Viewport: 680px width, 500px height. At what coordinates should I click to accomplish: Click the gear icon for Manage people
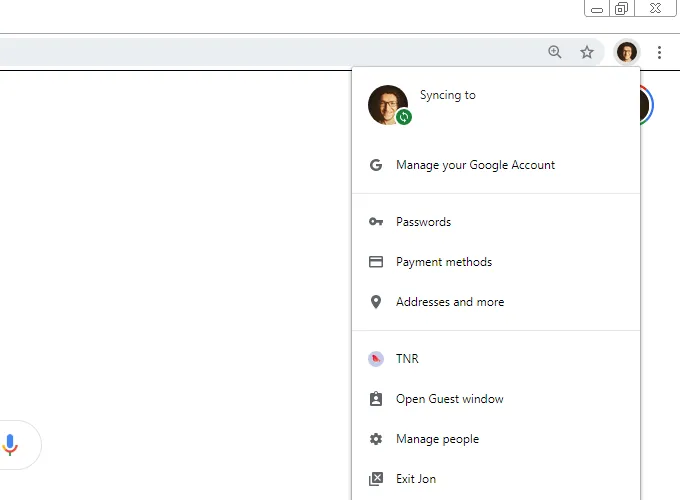click(376, 439)
